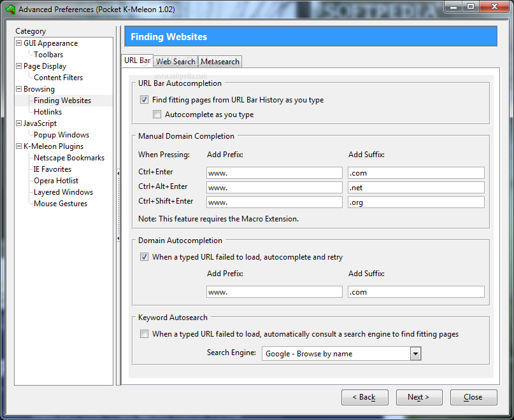Image resolution: width=514 pixels, height=420 pixels.
Task: Minimize the Advanced Preferences window
Action: tap(453, 7)
